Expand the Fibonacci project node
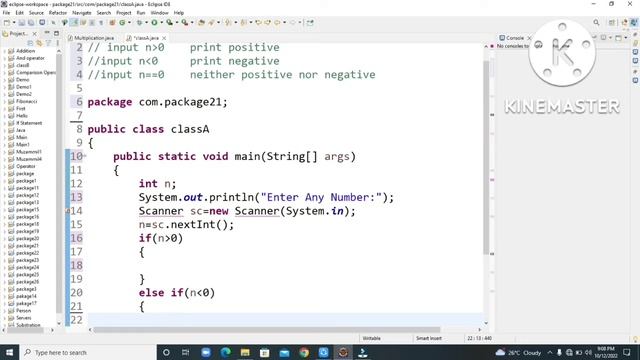The image size is (640, 360). [5, 101]
